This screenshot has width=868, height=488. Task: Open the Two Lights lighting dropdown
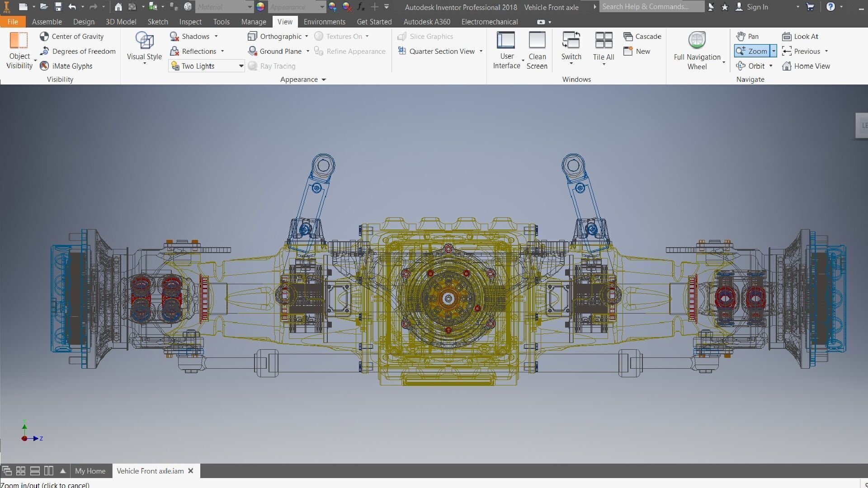241,66
